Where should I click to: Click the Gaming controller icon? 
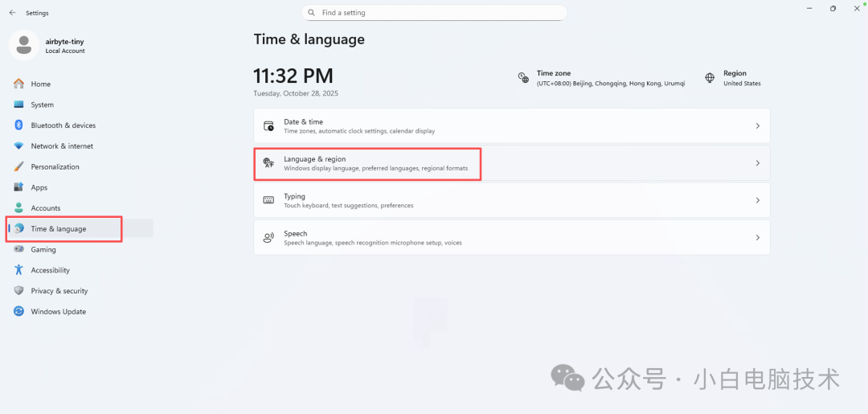click(18, 250)
